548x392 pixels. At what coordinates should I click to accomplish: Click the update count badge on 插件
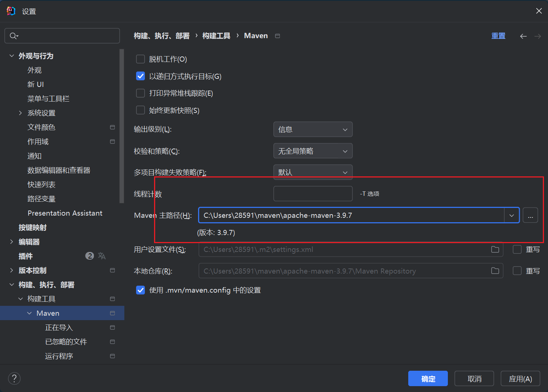point(89,256)
